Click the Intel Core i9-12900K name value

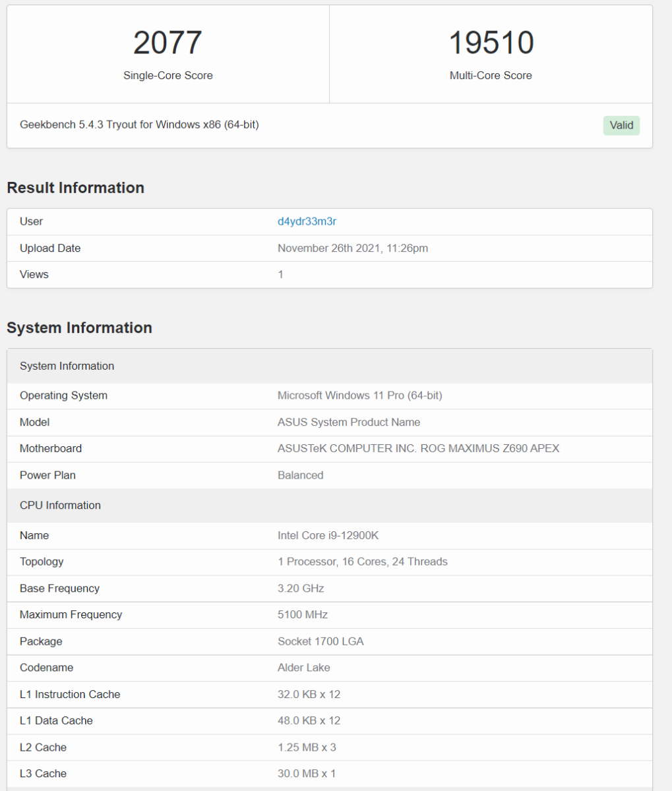click(x=328, y=535)
